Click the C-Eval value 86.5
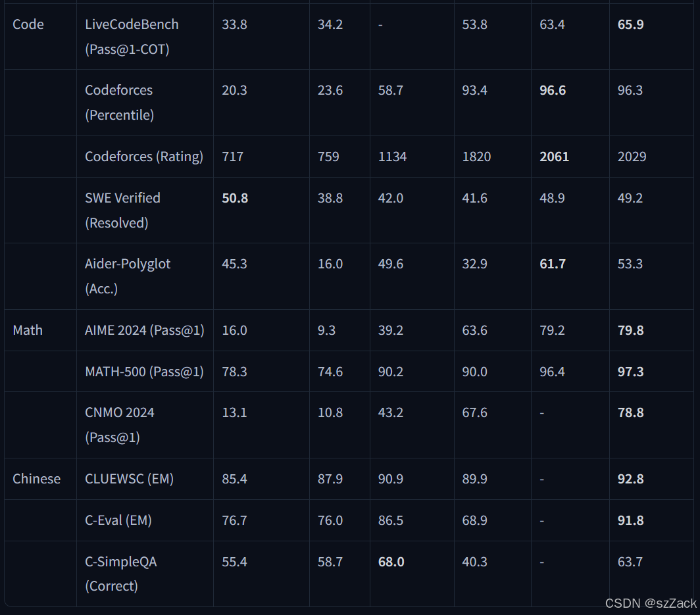Screen dimensions: 700x615 (391, 520)
